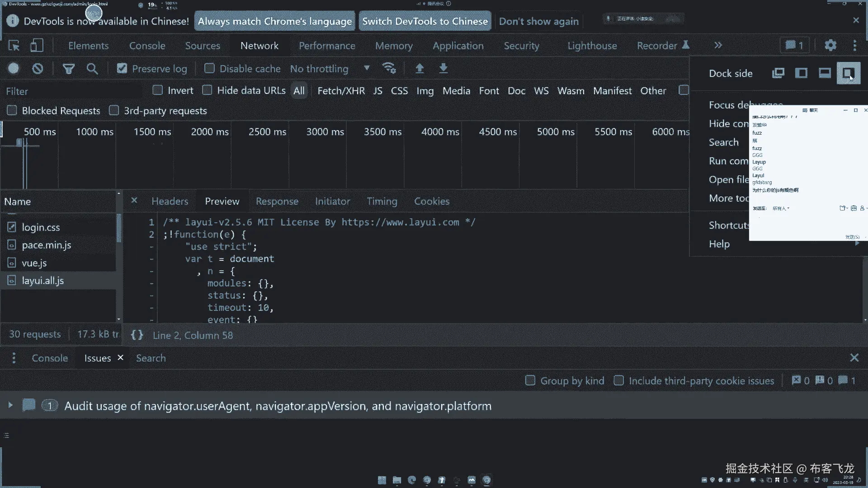Select layui.all.js in the request list

pos(43,281)
